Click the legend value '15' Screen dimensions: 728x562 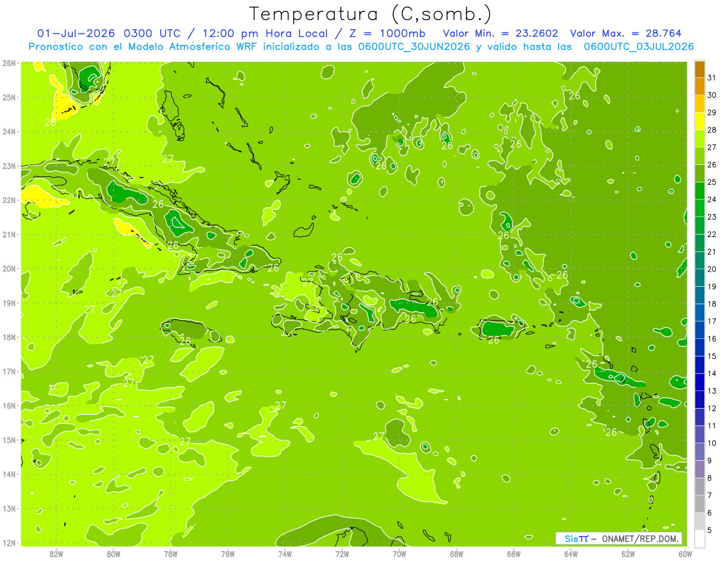(712, 356)
